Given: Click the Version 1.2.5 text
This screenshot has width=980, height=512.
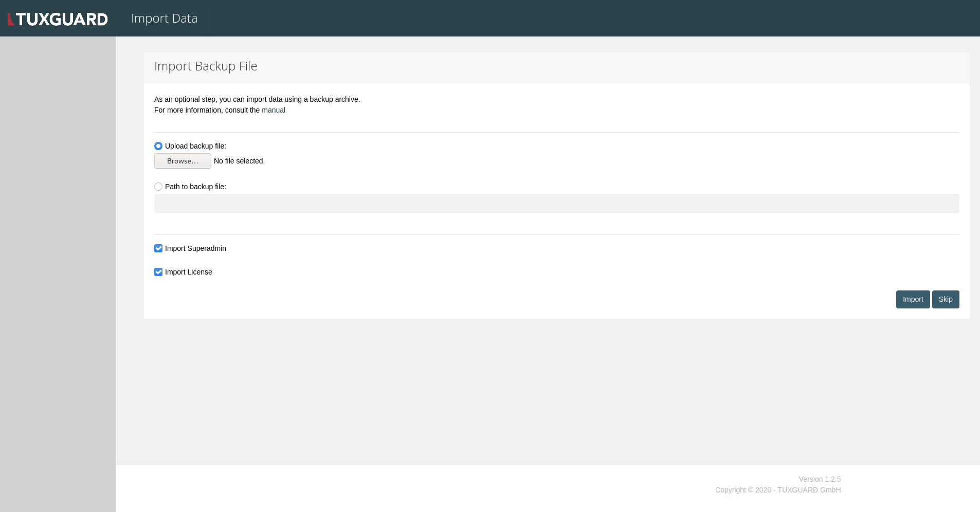Looking at the screenshot, I should click(819, 479).
